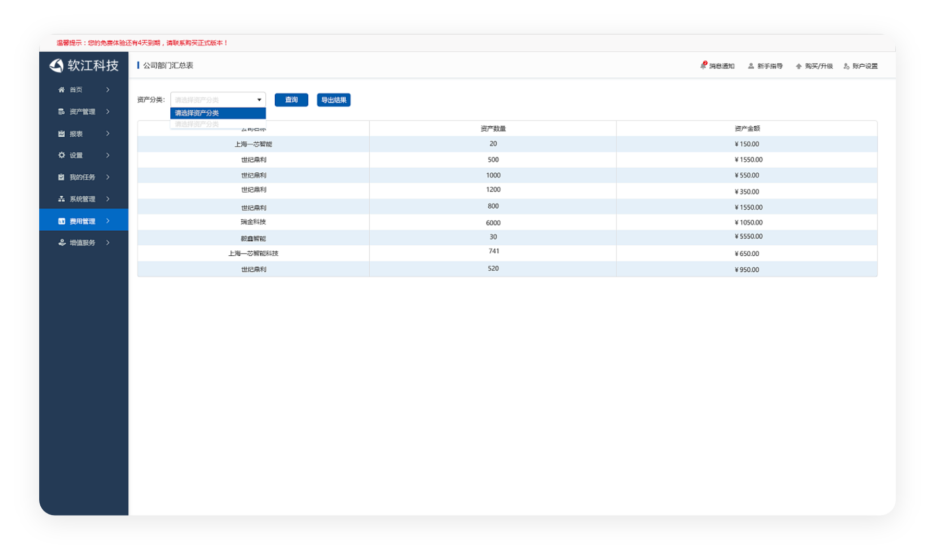Image resolution: width=935 pixels, height=560 pixels.
Task: Click the 资产数量 column header
Action: pos(493,128)
